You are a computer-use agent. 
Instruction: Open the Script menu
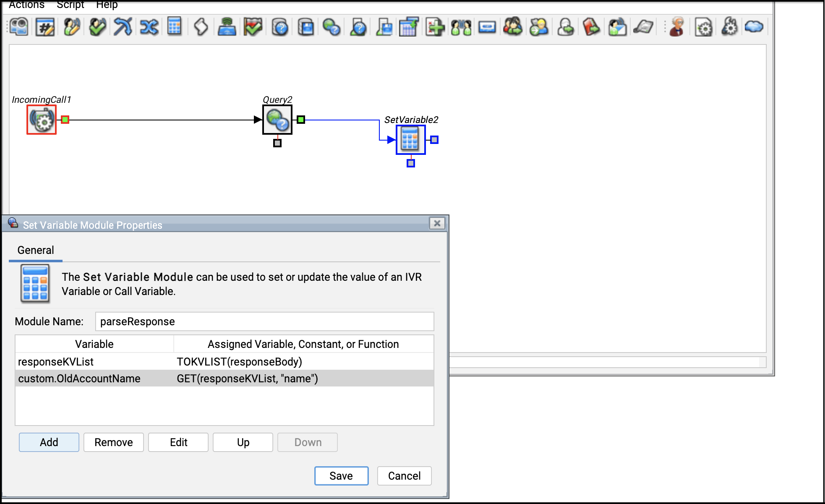70,5
